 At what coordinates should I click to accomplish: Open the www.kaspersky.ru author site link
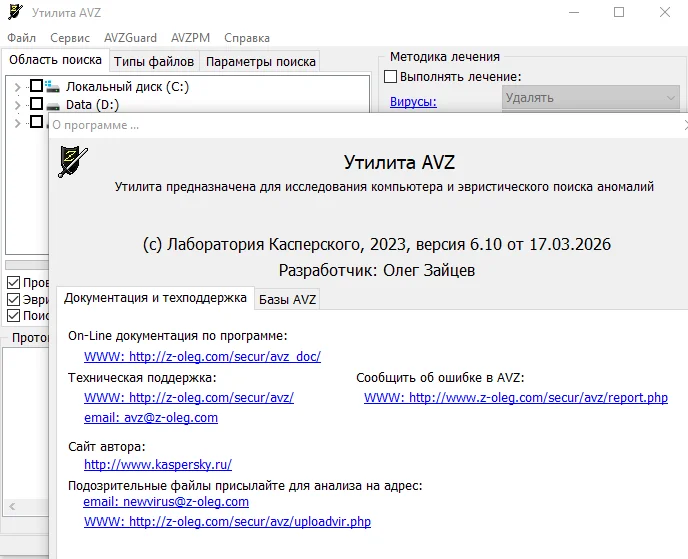[x=158, y=464]
